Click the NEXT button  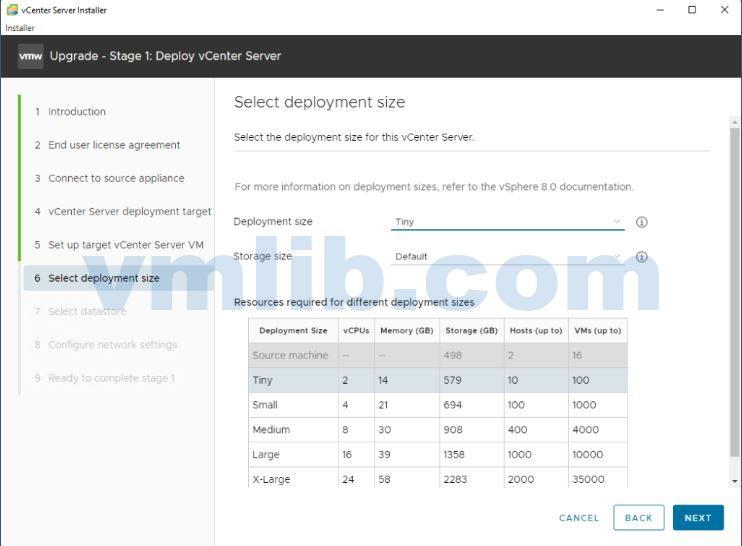pos(698,518)
